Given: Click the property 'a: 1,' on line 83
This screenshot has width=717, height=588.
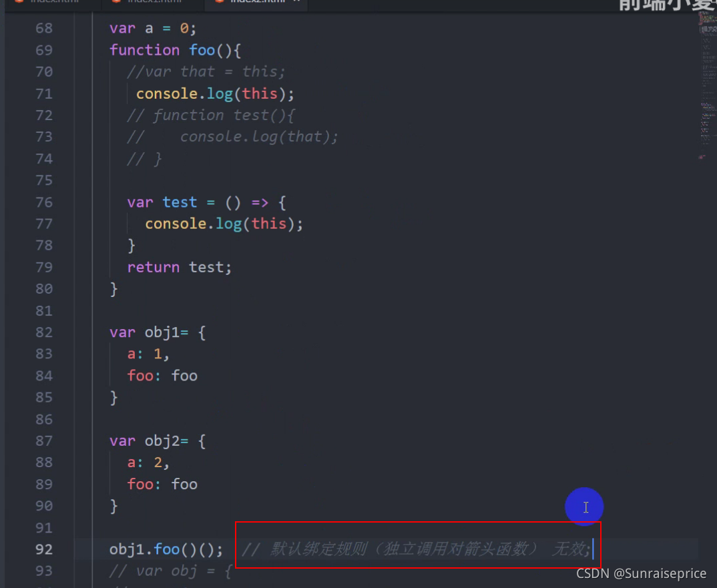Looking at the screenshot, I should tap(148, 354).
